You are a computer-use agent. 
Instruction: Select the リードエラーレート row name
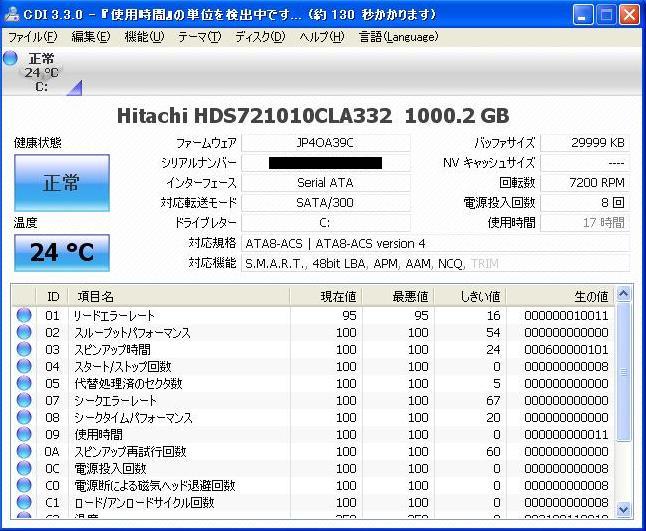pos(114,316)
